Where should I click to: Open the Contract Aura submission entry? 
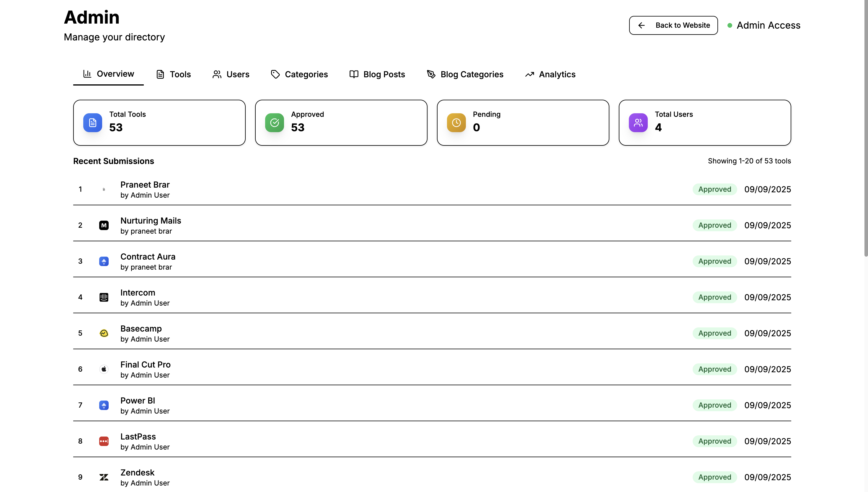[148, 257]
